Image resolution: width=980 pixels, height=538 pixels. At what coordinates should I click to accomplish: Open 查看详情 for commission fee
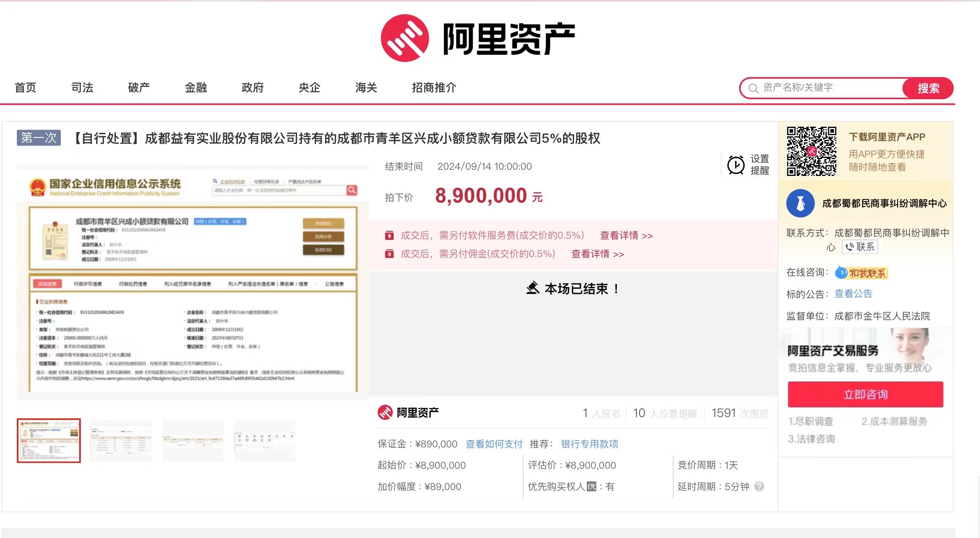click(598, 254)
